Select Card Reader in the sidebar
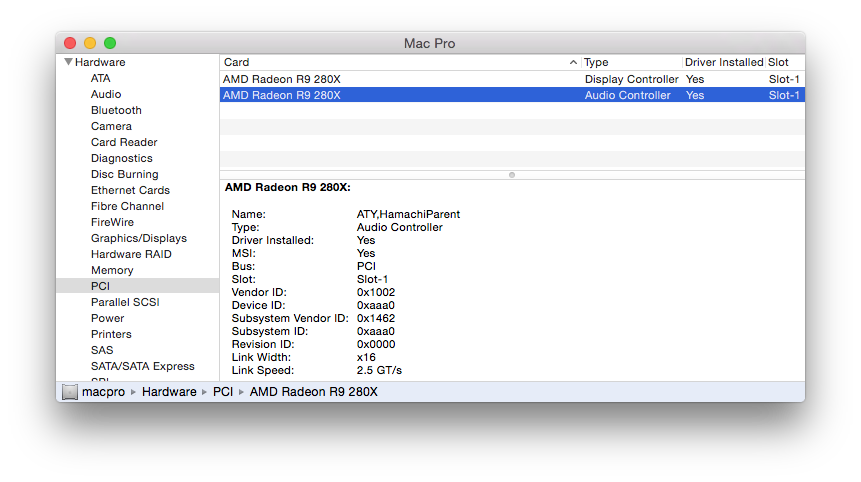This screenshot has width=861, height=482. point(124,142)
